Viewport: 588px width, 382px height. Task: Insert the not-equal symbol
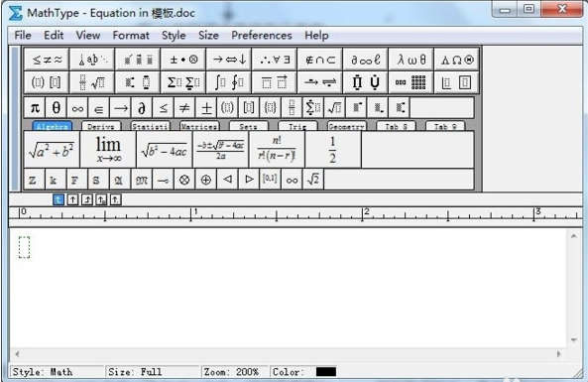pos(184,108)
